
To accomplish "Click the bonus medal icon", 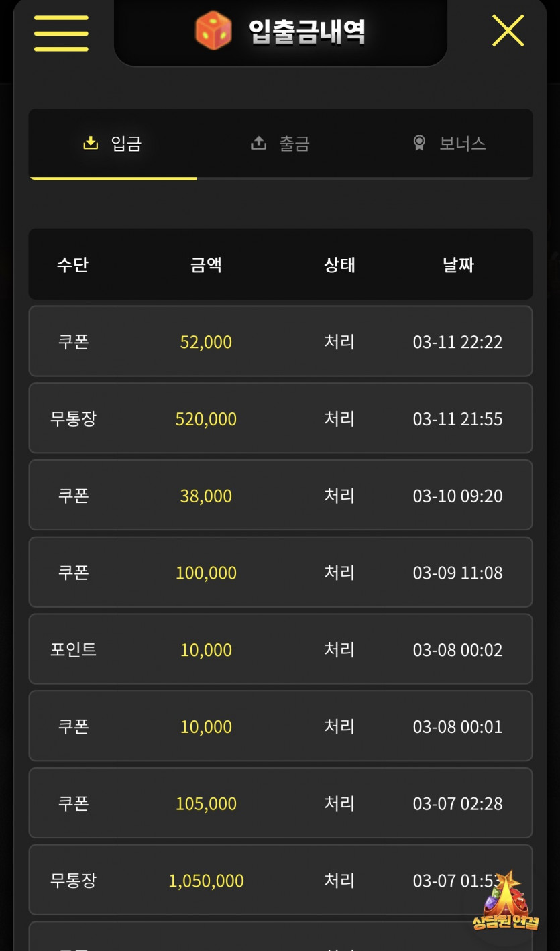I will pos(419,143).
